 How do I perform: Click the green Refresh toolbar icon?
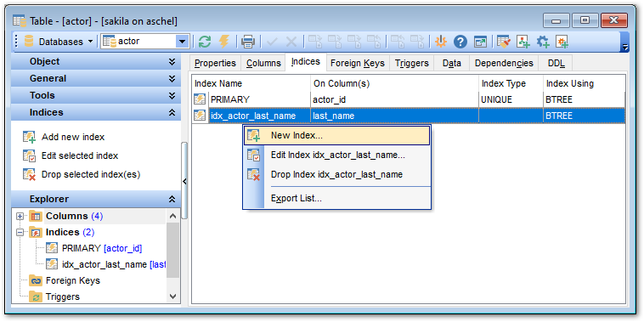click(205, 42)
